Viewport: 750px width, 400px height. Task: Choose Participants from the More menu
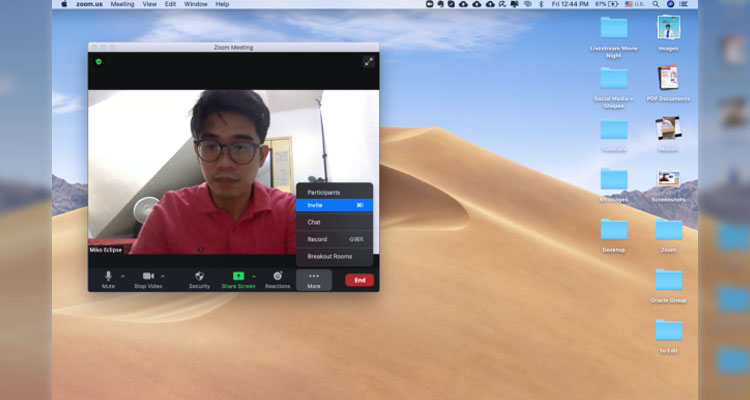334,192
